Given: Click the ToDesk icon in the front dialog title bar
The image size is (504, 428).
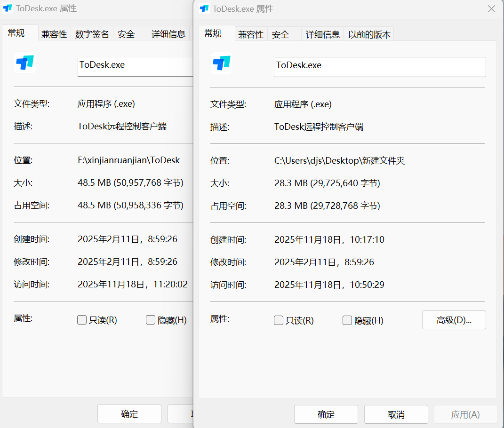Looking at the screenshot, I should [x=204, y=8].
